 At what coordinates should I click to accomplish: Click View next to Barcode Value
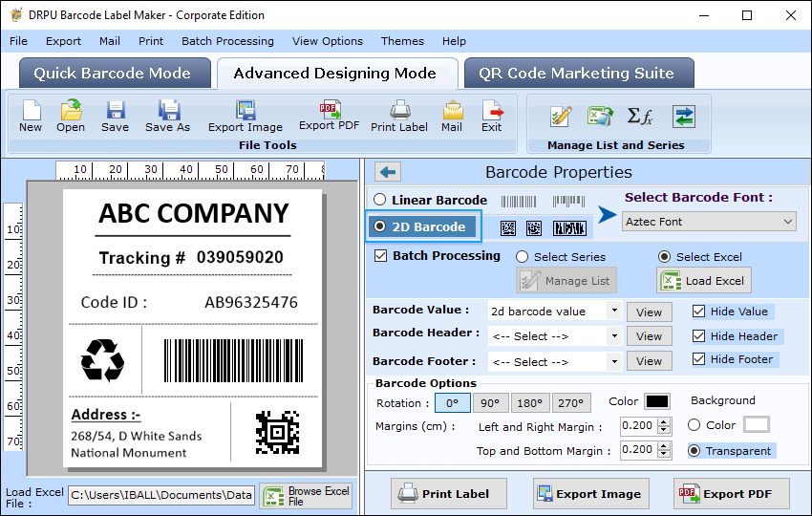click(x=650, y=312)
